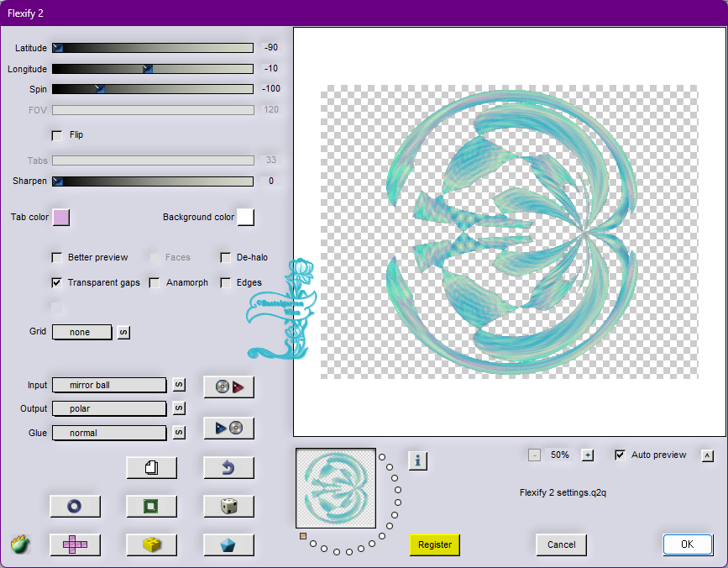
Task: Click the blue undo arrow button
Action: (x=228, y=467)
